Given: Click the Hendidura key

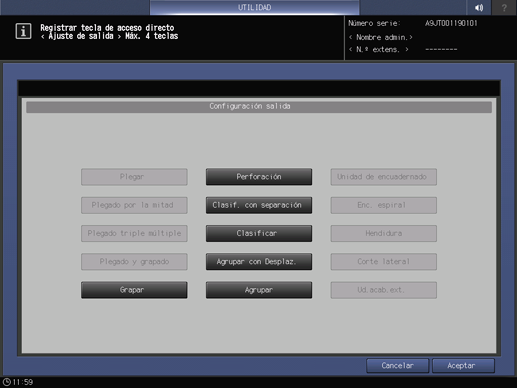Looking at the screenshot, I should pyautogui.click(x=384, y=233).
